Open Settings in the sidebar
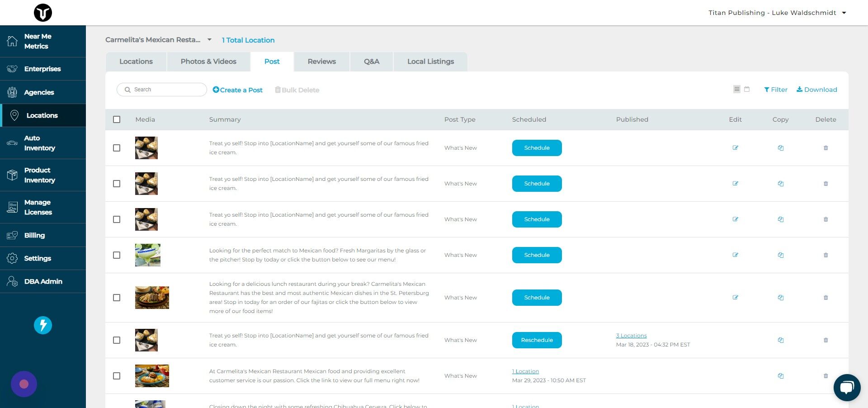 pos(43,258)
